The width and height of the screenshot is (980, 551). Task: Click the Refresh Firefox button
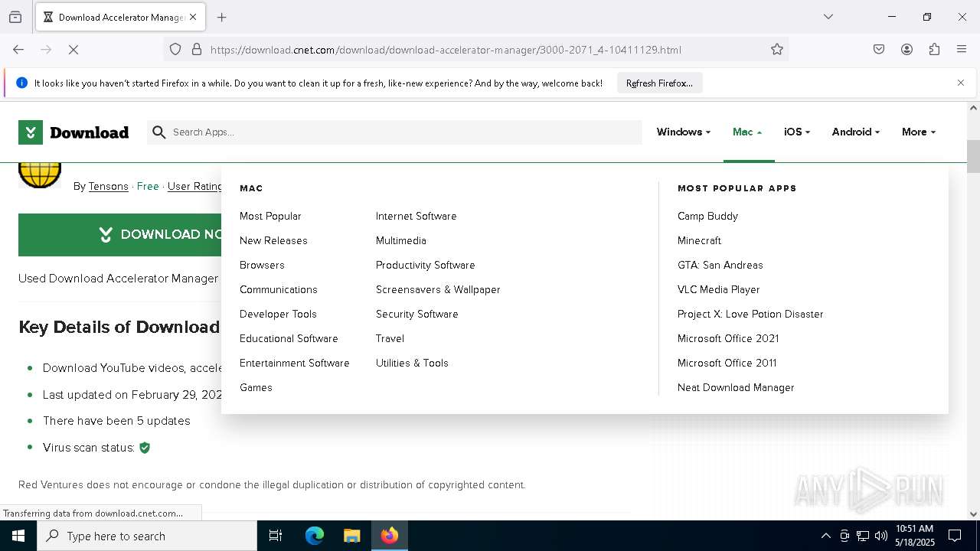click(x=659, y=83)
